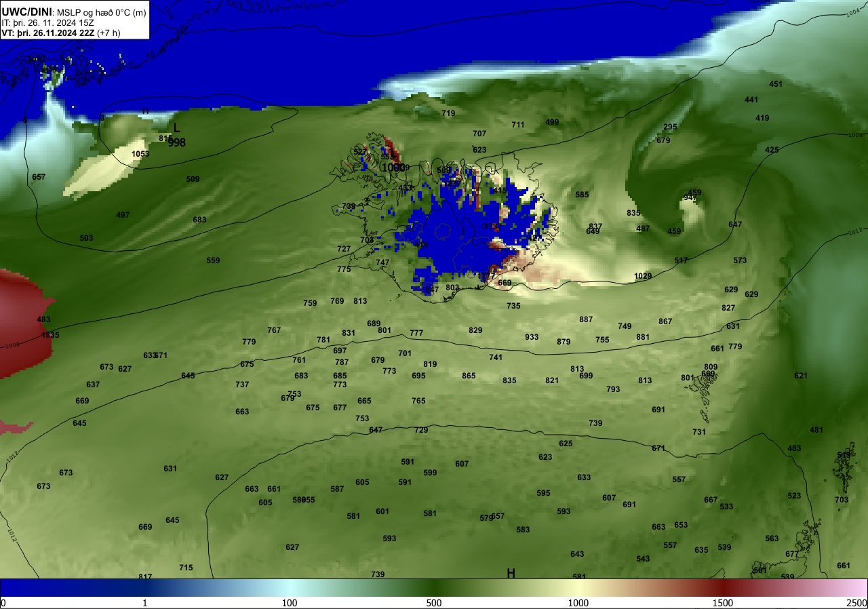
Task: Click the color scale label 500
Action: [x=434, y=603]
